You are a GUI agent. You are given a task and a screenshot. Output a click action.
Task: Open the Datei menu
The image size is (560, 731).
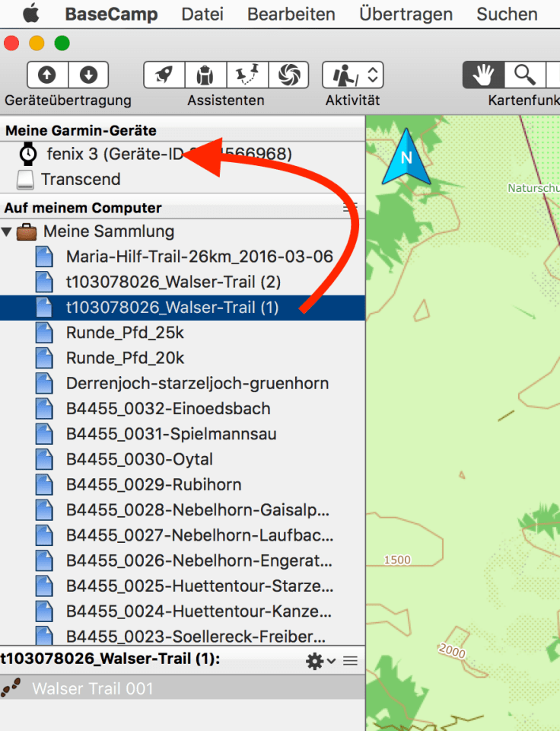tap(202, 14)
